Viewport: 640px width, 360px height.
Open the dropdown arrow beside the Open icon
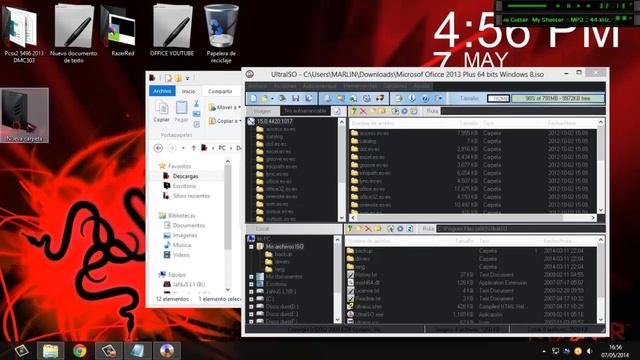click(272, 99)
